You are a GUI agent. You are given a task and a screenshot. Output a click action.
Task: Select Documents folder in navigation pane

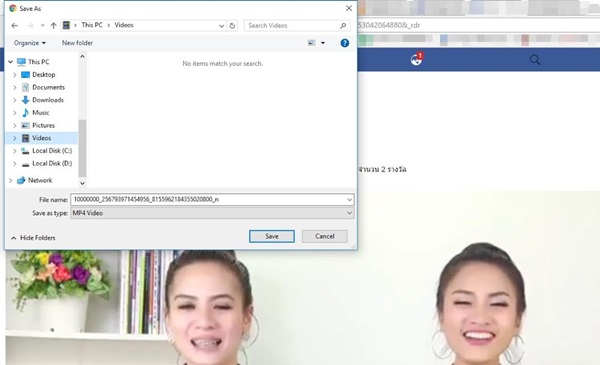(48, 87)
